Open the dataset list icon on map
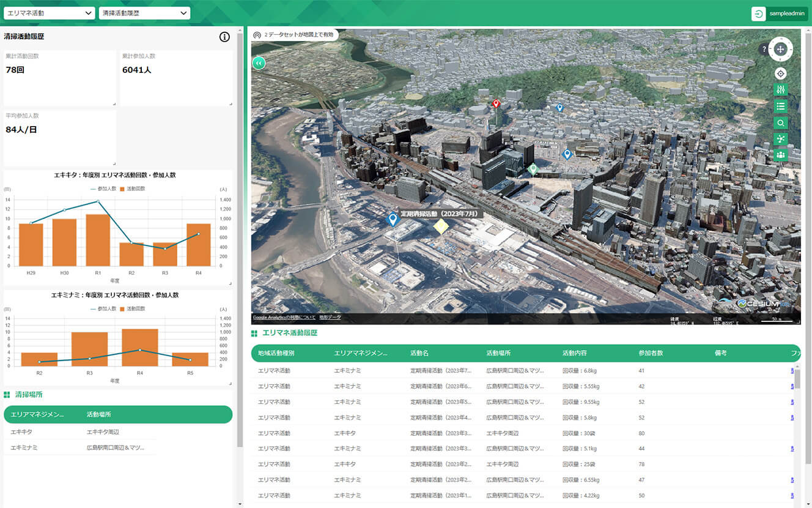The width and height of the screenshot is (812, 508). (x=780, y=106)
